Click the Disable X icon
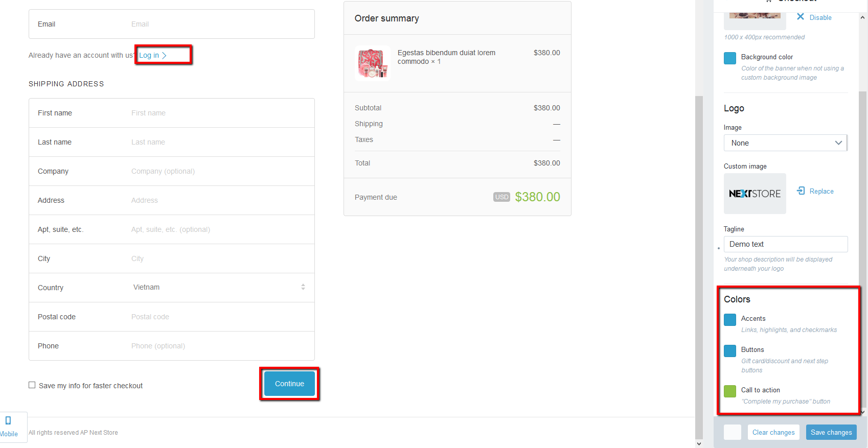 [x=801, y=17]
